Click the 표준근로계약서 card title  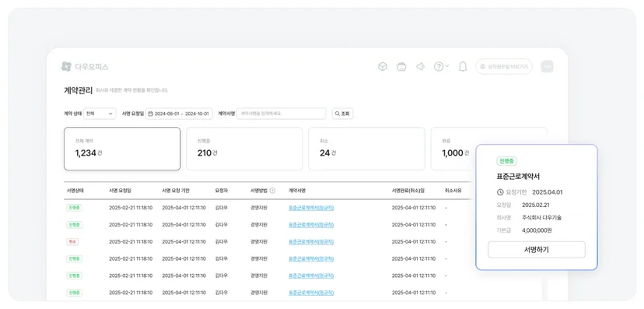point(518,177)
